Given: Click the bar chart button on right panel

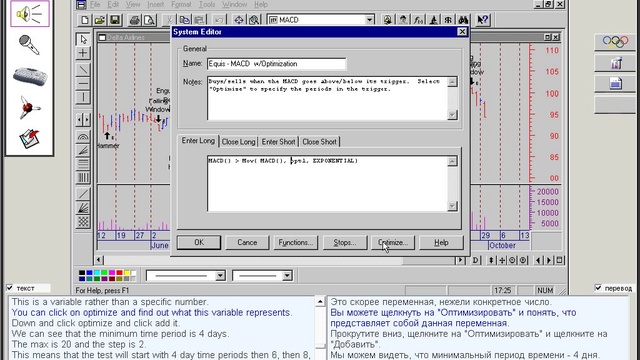Looking at the screenshot, I should point(615,63).
